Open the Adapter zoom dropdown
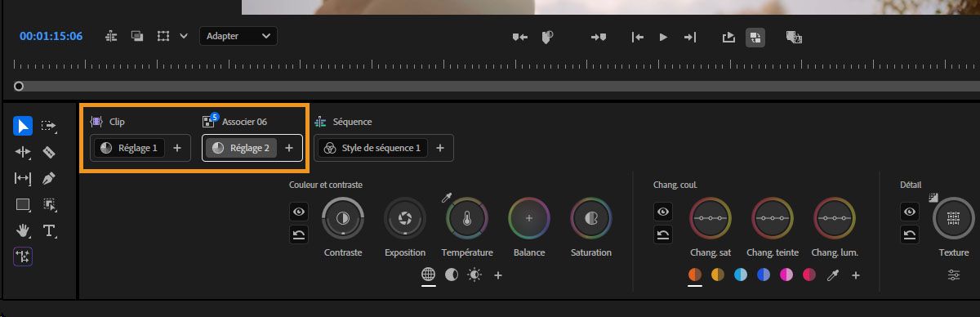Screen dimensions: 980x317 coord(238,36)
